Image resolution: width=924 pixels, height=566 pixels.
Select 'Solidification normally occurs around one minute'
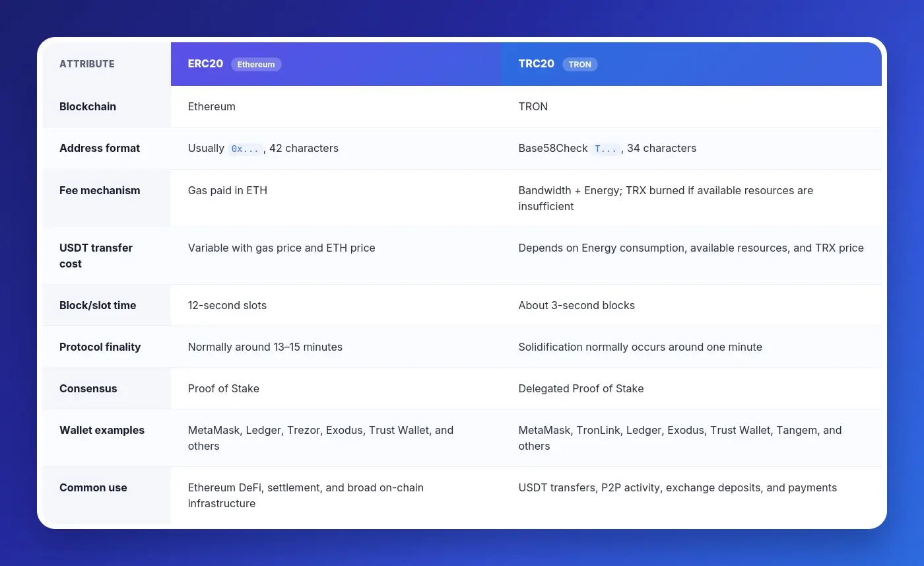[640, 347]
